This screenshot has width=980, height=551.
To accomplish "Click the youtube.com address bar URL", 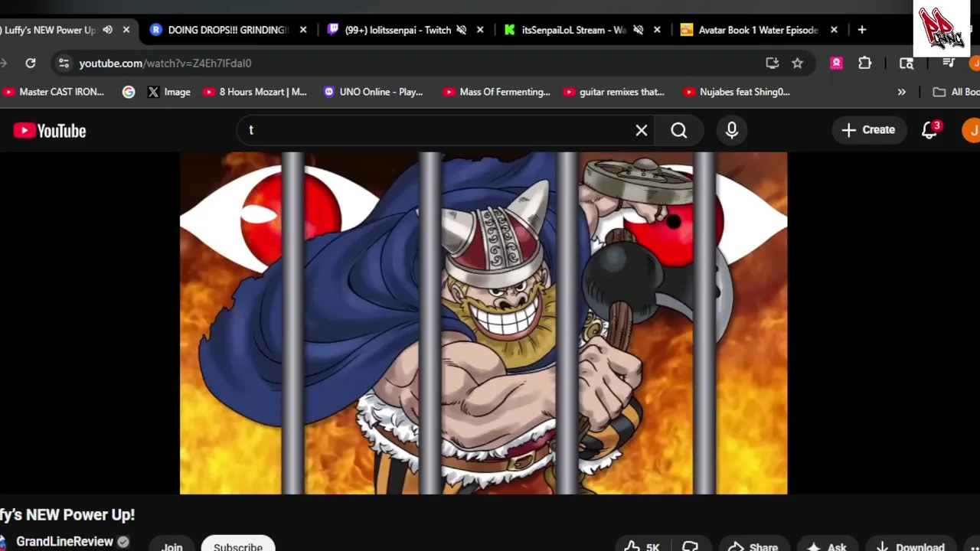I will pos(165,64).
